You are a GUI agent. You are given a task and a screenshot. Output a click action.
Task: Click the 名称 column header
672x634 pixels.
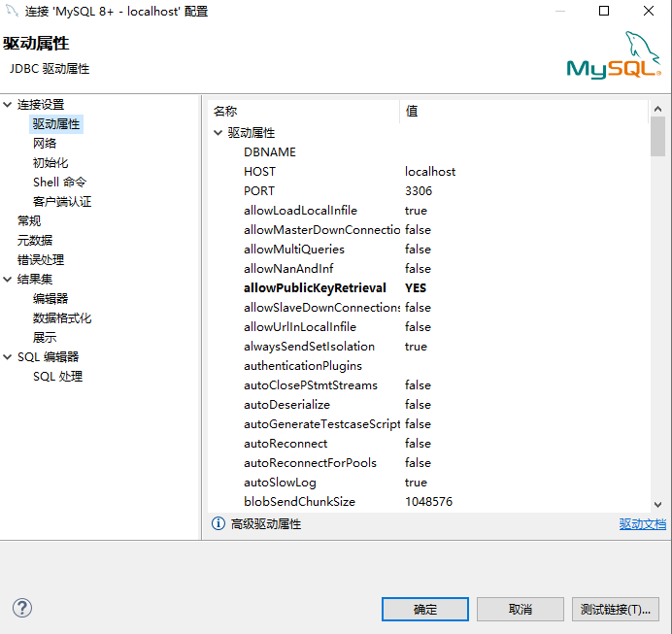(x=304, y=112)
